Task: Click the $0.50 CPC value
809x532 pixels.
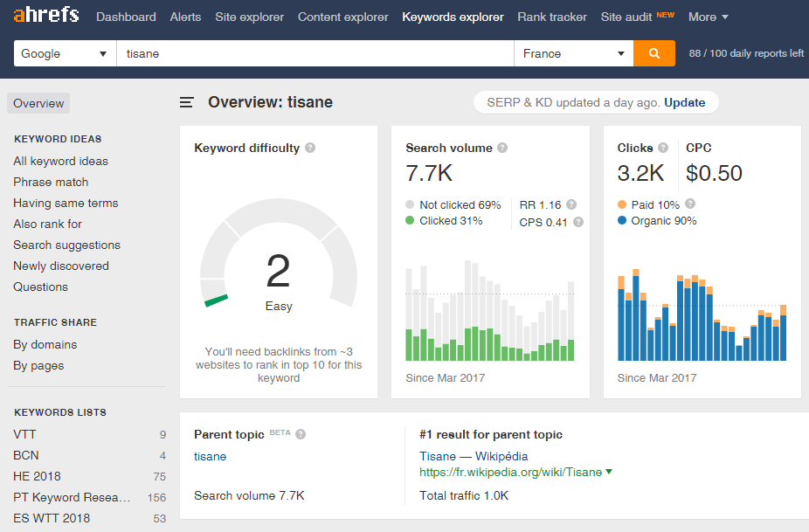Action: click(714, 173)
